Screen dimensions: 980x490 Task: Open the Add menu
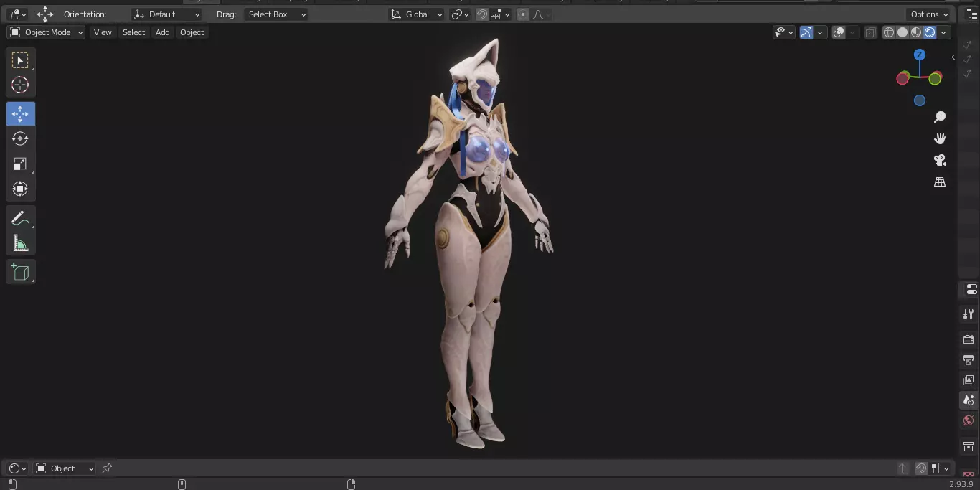[163, 32]
